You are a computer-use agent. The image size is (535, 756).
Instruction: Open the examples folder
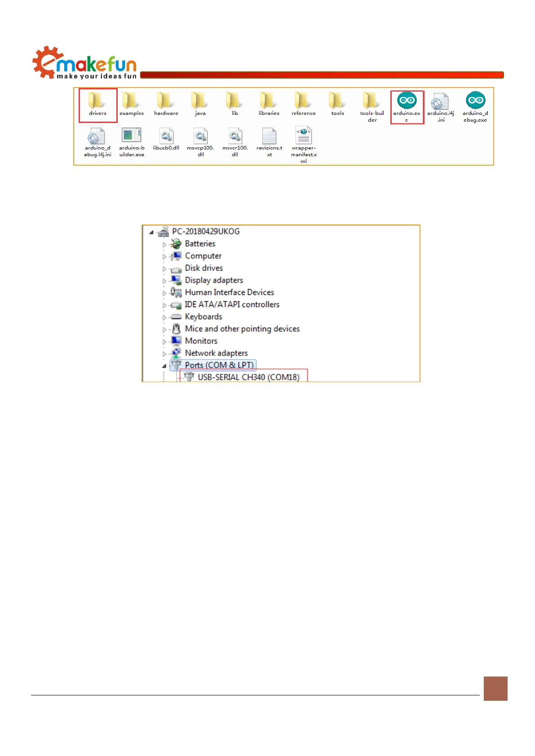point(132,104)
